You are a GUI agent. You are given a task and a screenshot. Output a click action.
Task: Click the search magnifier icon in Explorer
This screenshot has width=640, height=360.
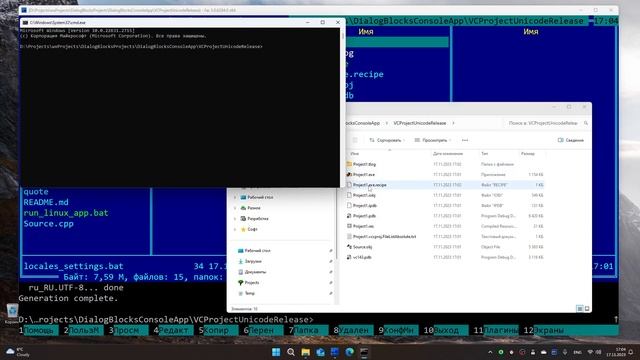point(586,123)
